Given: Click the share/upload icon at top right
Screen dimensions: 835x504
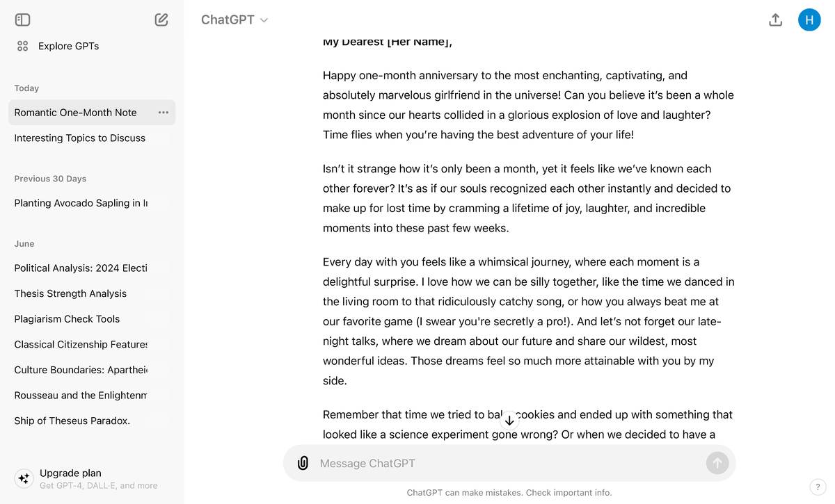Looking at the screenshot, I should pyautogui.click(x=776, y=20).
